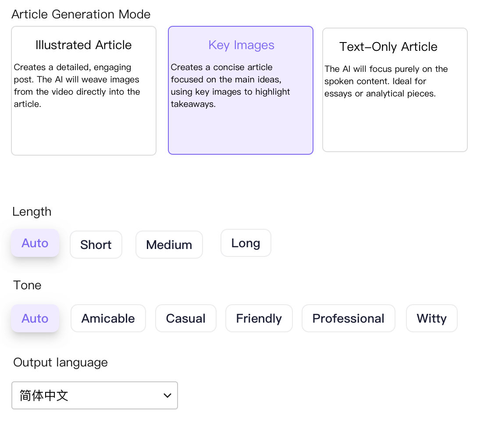This screenshot has width=477, height=448.
Task: Pick the Amicable tone
Action: [108, 318]
